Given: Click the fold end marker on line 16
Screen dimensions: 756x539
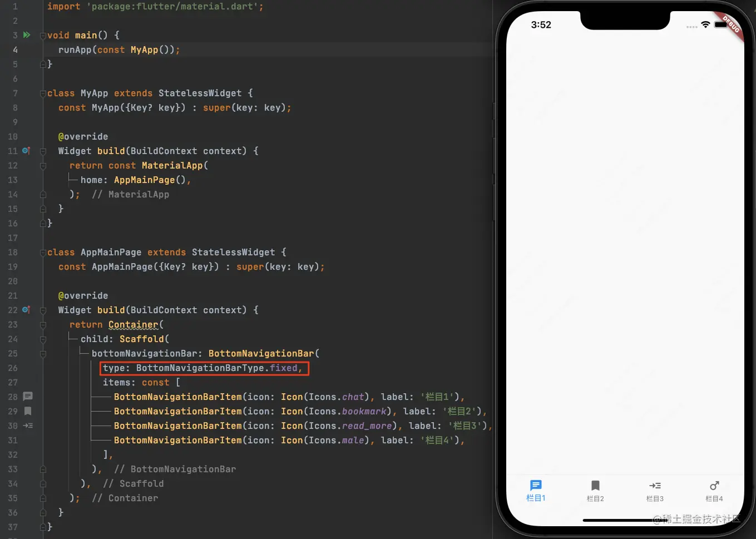Looking at the screenshot, I should tap(43, 224).
